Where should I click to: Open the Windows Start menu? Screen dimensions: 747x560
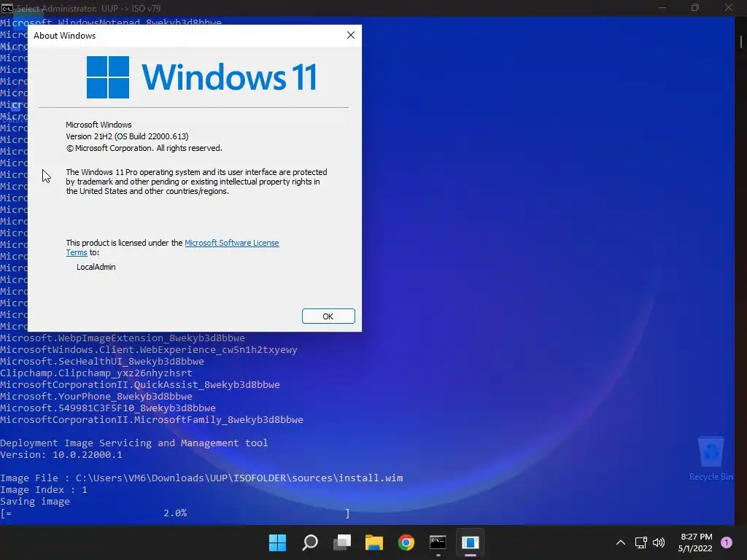(x=277, y=542)
